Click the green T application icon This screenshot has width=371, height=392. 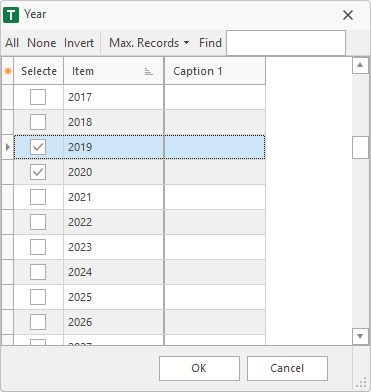click(x=11, y=15)
